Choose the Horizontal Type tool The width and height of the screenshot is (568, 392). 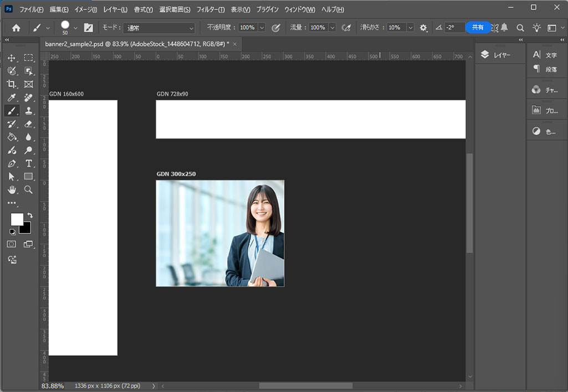(29, 163)
